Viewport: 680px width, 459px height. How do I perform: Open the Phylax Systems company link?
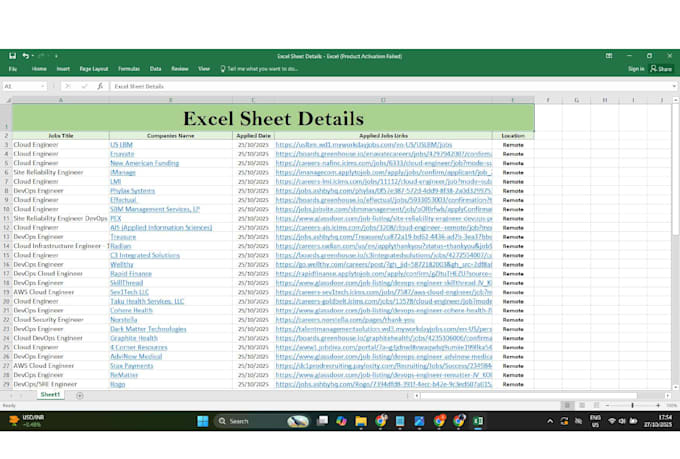point(132,191)
